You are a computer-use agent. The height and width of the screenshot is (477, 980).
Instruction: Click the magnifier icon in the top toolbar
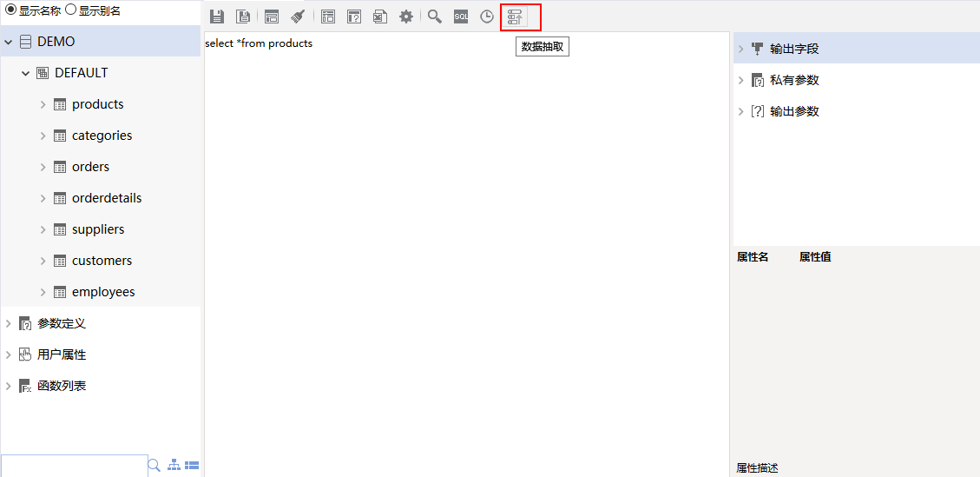pos(434,17)
